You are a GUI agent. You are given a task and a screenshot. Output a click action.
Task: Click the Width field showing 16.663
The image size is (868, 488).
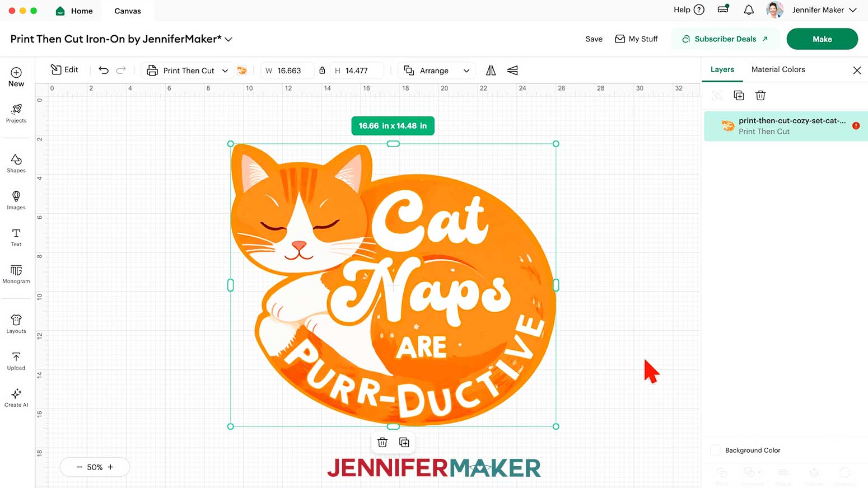tap(287, 71)
